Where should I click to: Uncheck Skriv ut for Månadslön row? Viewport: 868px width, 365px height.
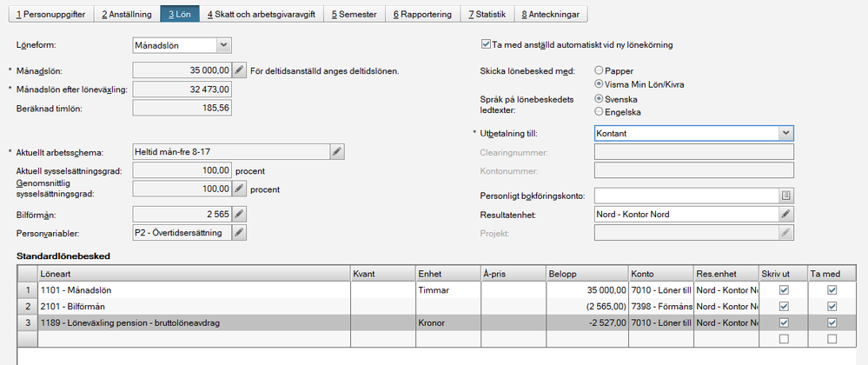point(784,290)
